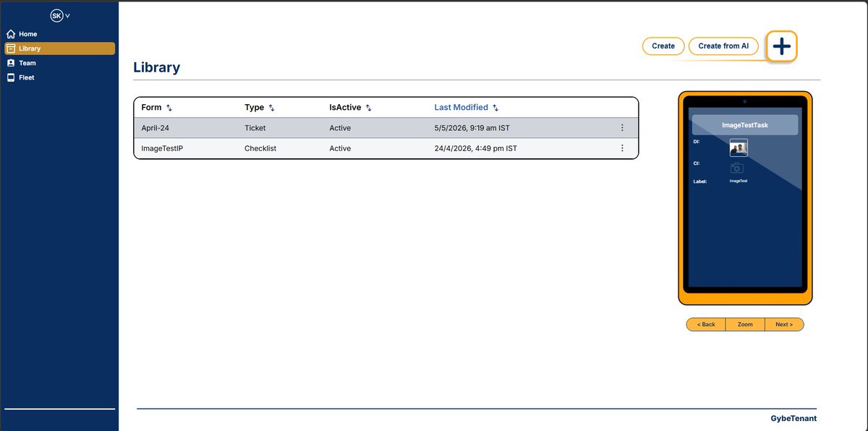The height and width of the screenshot is (431, 868).
Task: Sort by the Type column arrows
Action: coord(272,108)
